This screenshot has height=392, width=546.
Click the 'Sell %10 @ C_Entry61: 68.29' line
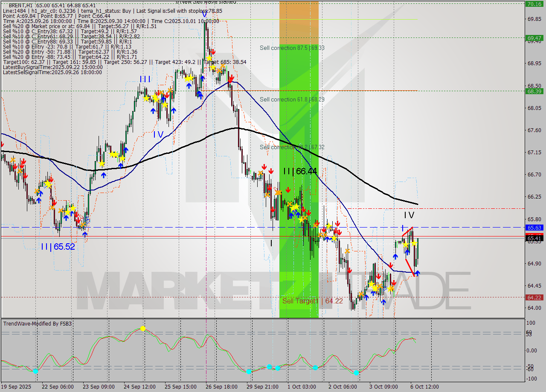[x=71, y=37]
